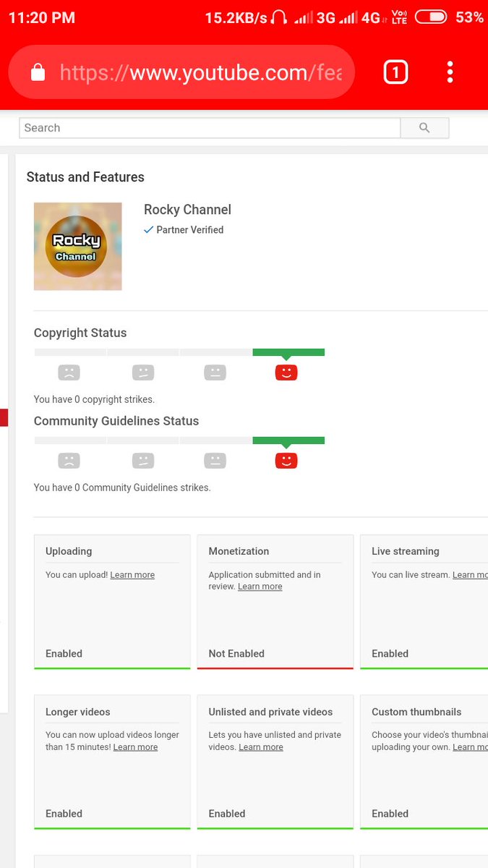Tap 'You have 0 Community Guidelines strikes.' text

point(122,488)
